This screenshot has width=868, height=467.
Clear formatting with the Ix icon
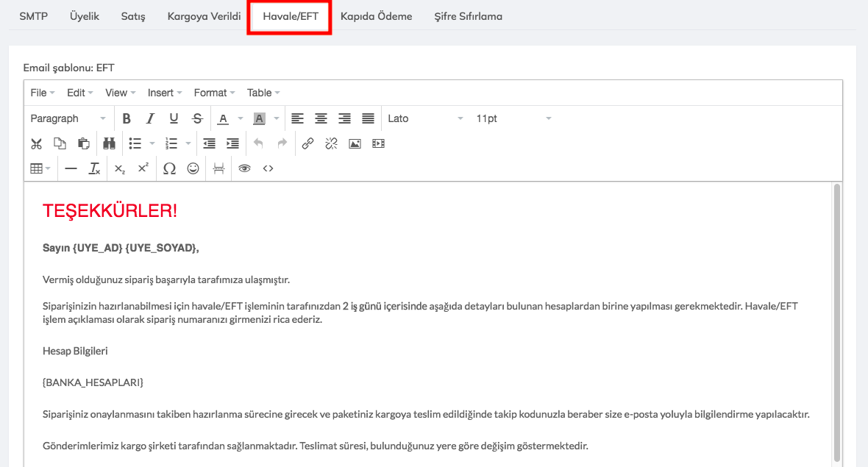coord(94,168)
